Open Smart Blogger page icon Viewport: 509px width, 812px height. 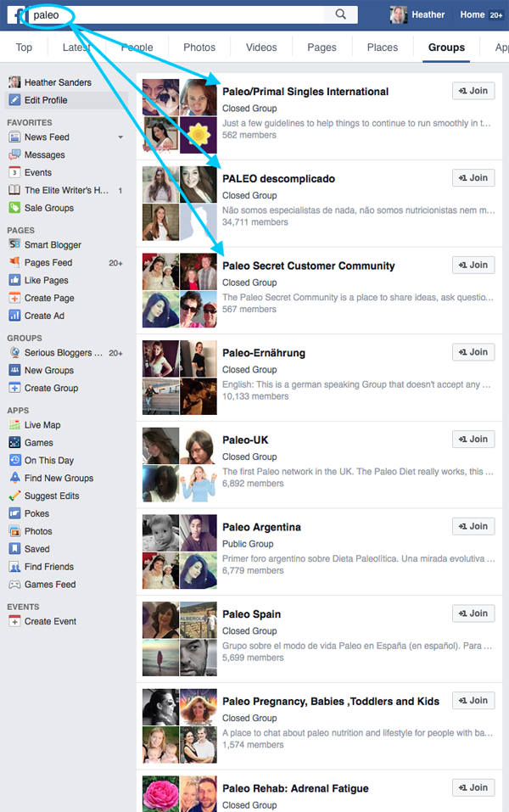pyautogui.click(x=14, y=244)
